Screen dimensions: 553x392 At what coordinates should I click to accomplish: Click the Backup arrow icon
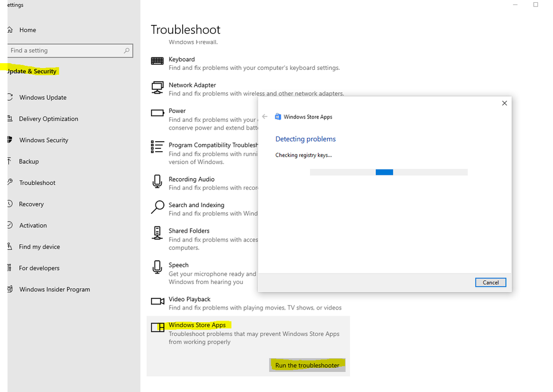[x=9, y=161]
